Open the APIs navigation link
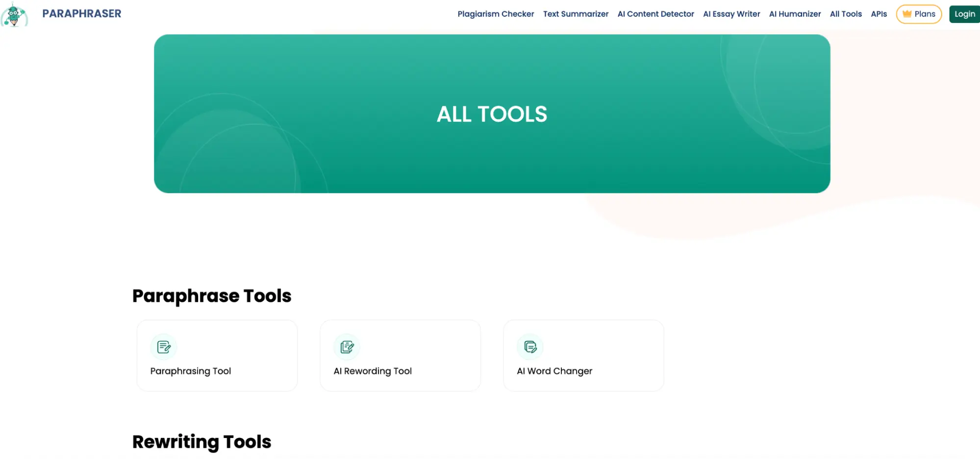This screenshot has height=459, width=980. (879, 14)
